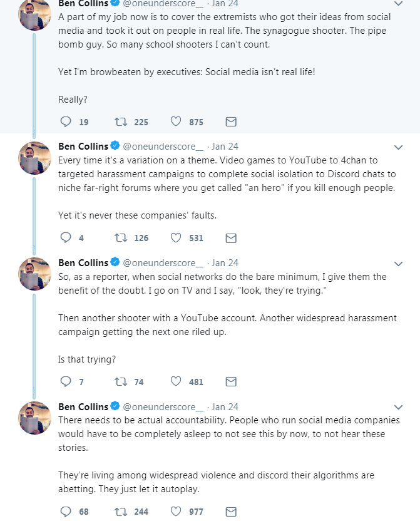The width and height of the screenshot is (420, 521).
Task: Open reply on tweet with 68 replies
Action: coord(65,512)
